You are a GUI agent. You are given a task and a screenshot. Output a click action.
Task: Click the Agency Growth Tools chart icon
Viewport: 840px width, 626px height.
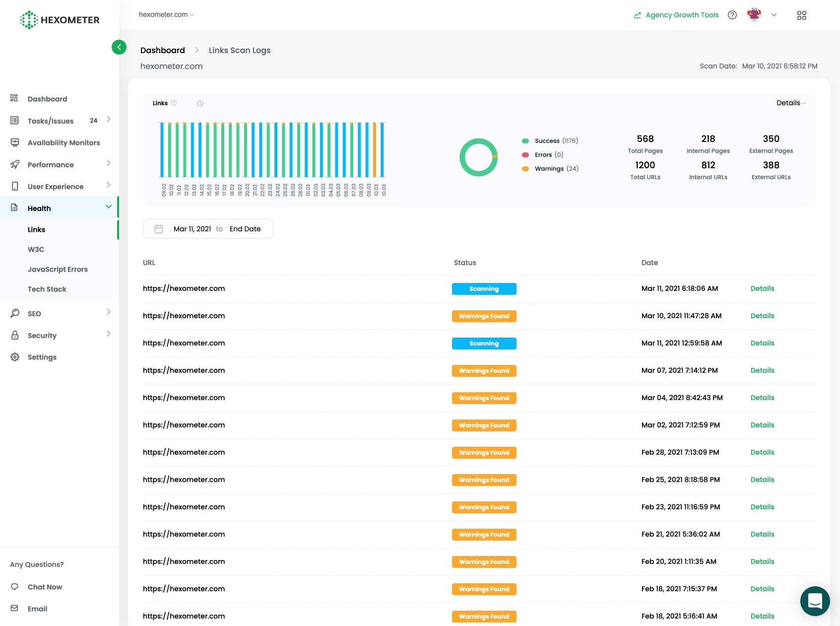(x=638, y=15)
